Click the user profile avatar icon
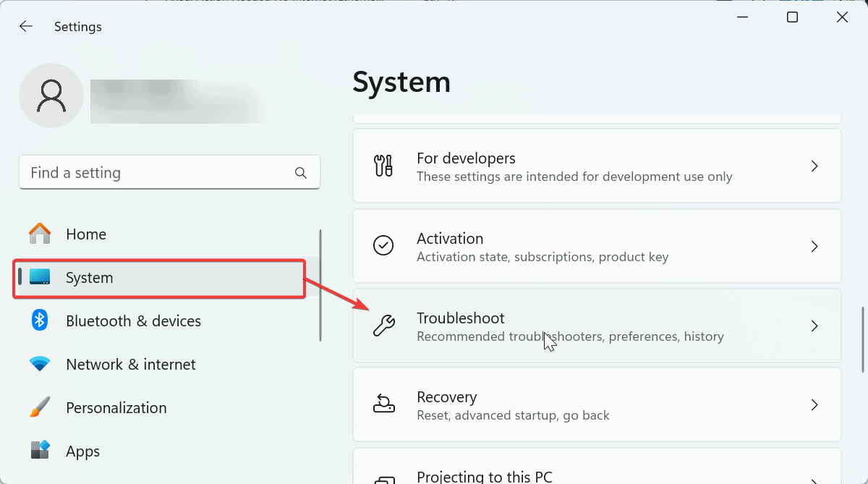The width and height of the screenshot is (868, 484). pyautogui.click(x=51, y=95)
